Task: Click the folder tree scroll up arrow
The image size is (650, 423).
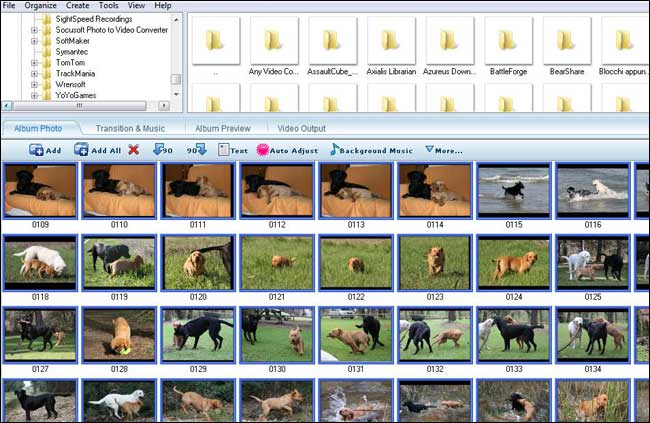Action: (176, 19)
